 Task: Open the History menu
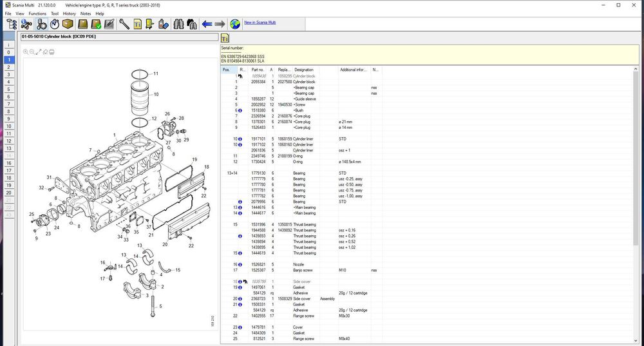[69, 13]
